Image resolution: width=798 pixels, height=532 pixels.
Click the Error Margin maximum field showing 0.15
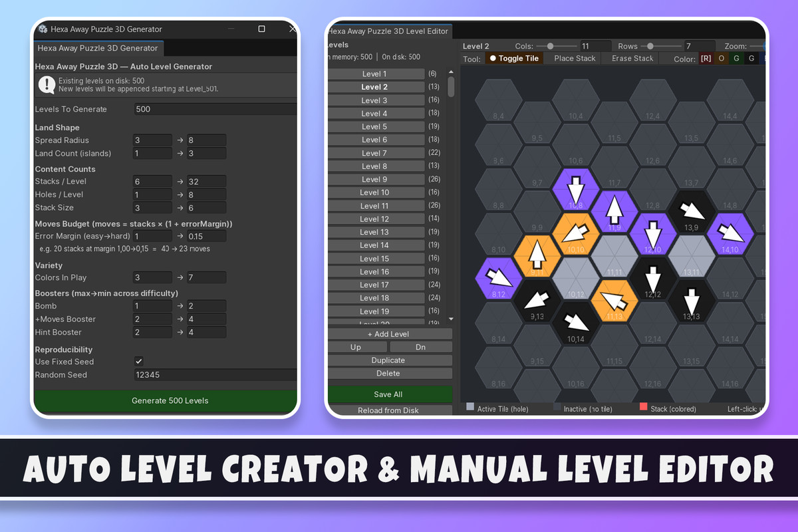point(206,236)
